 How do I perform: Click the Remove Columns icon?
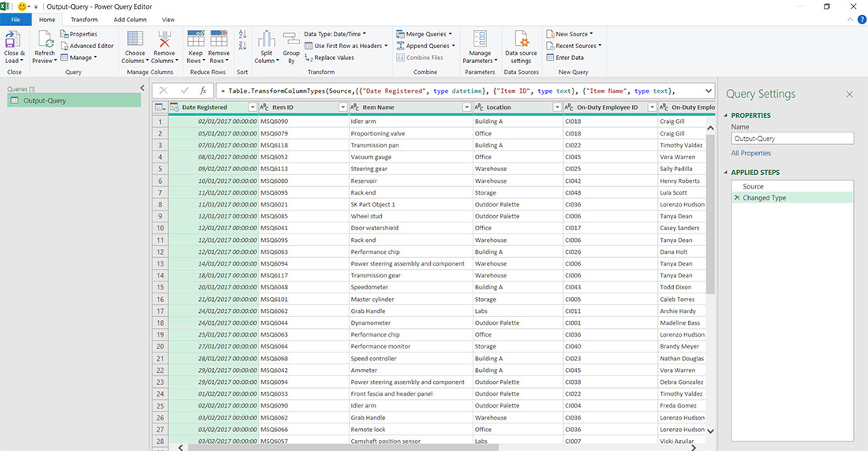pos(164,39)
